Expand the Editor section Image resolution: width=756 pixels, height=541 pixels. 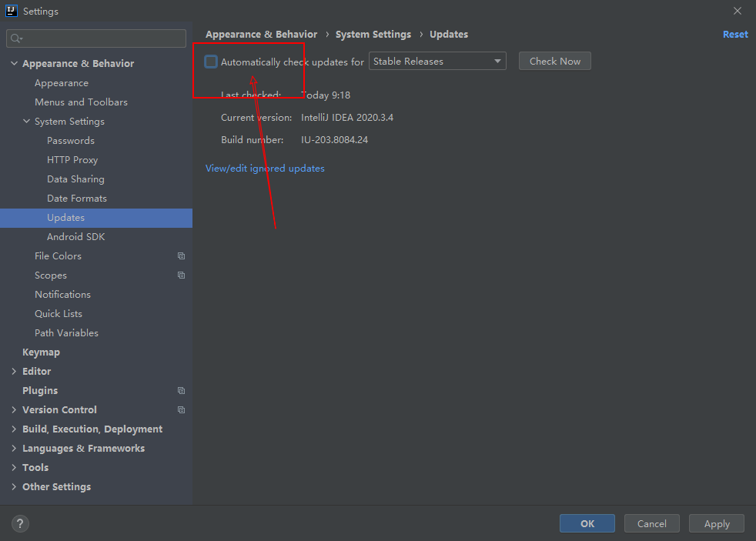click(14, 371)
